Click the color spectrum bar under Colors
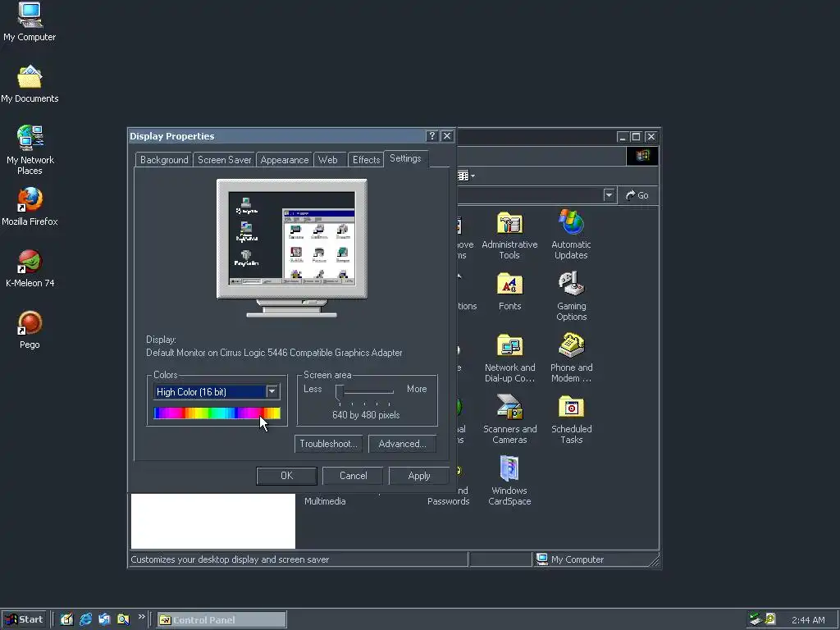This screenshot has height=630, width=840. [x=217, y=413]
